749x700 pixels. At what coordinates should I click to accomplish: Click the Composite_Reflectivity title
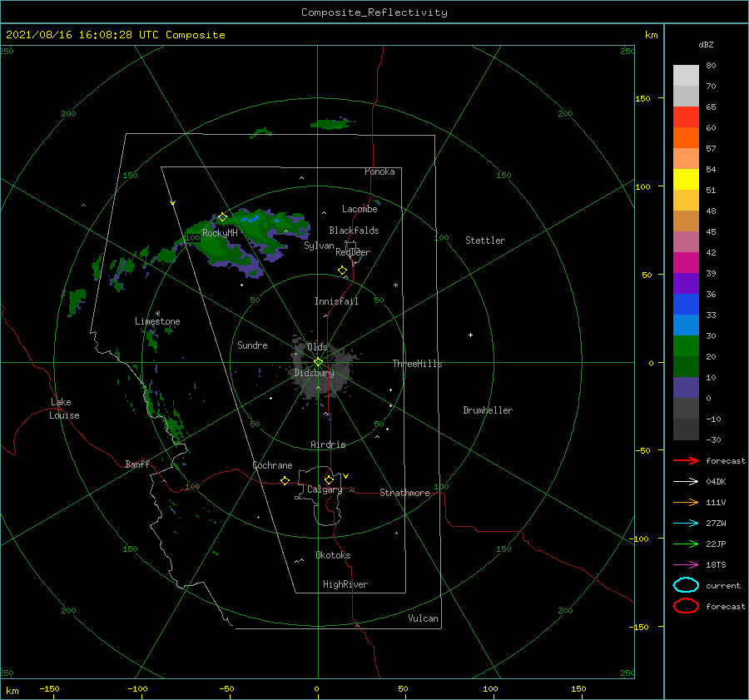374,12
